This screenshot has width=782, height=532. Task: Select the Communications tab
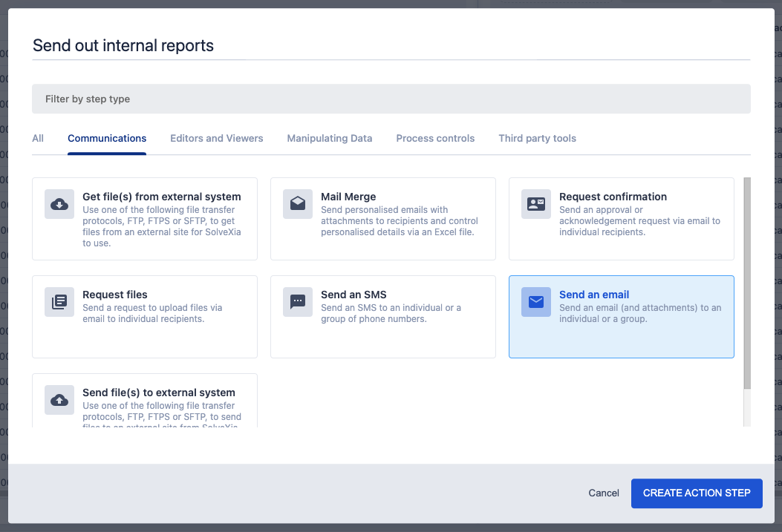coord(107,138)
